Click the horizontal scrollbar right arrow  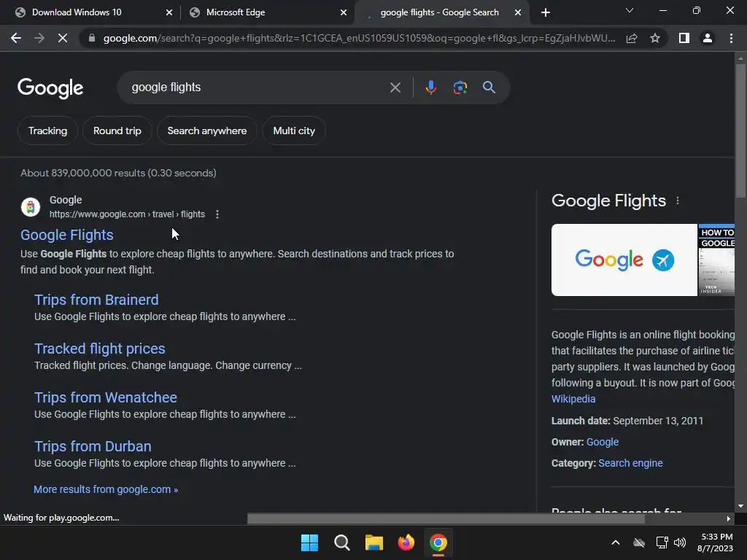coord(729,518)
